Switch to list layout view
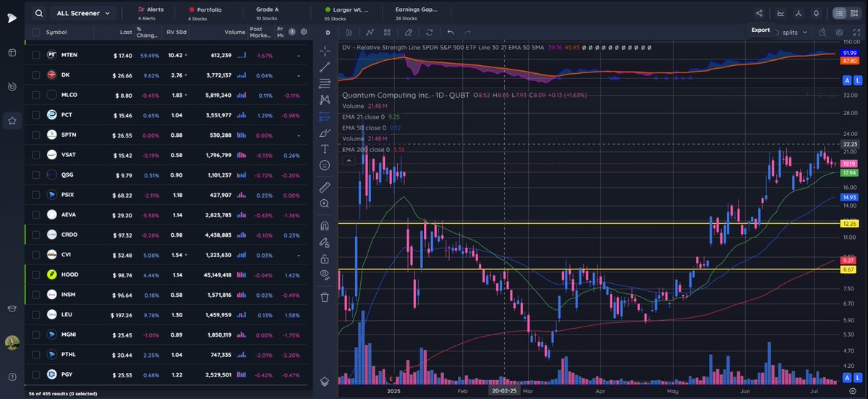The height and width of the screenshot is (399, 868). pos(839,13)
